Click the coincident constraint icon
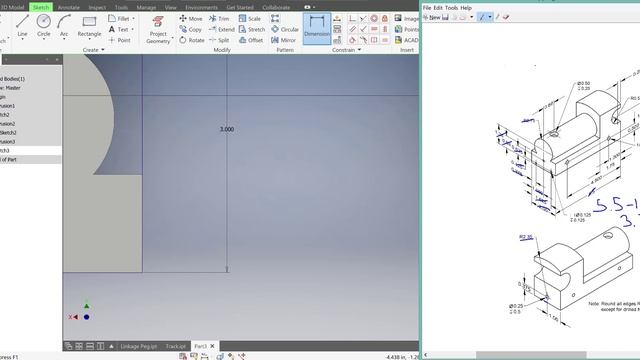The width and height of the screenshot is (640, 360). point(352,18)
